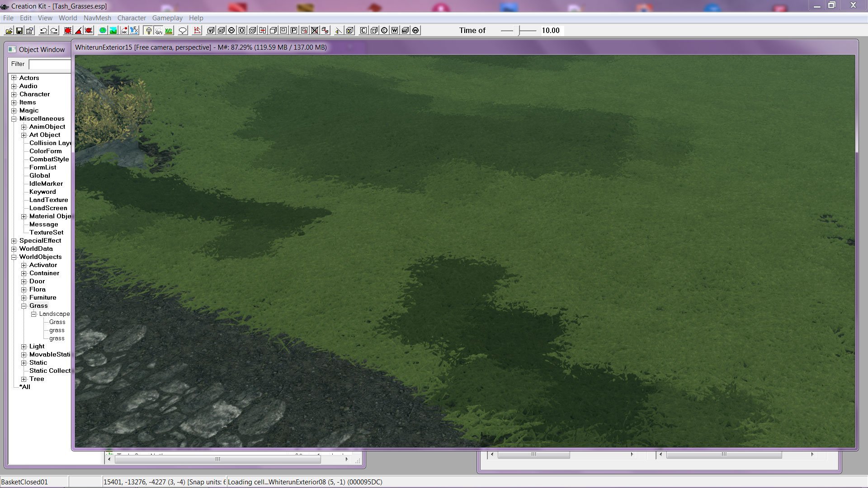Click the red axis navmesh icon
This screenshot has width=868, height=488.
click(197, 30)
